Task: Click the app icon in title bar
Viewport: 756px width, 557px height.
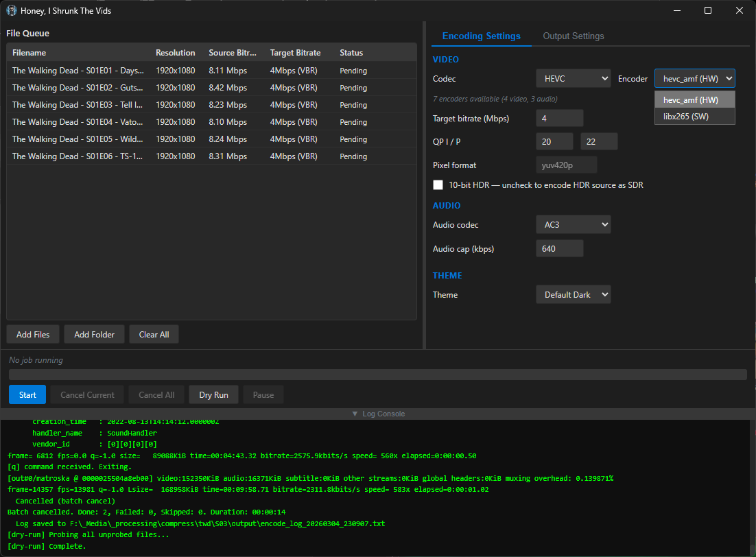Action: pos(12,11)
